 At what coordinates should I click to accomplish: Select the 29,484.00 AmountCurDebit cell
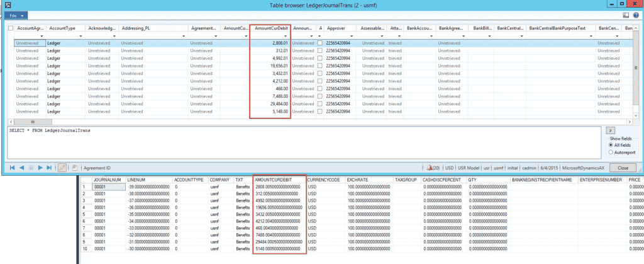(x=270, y=103)
